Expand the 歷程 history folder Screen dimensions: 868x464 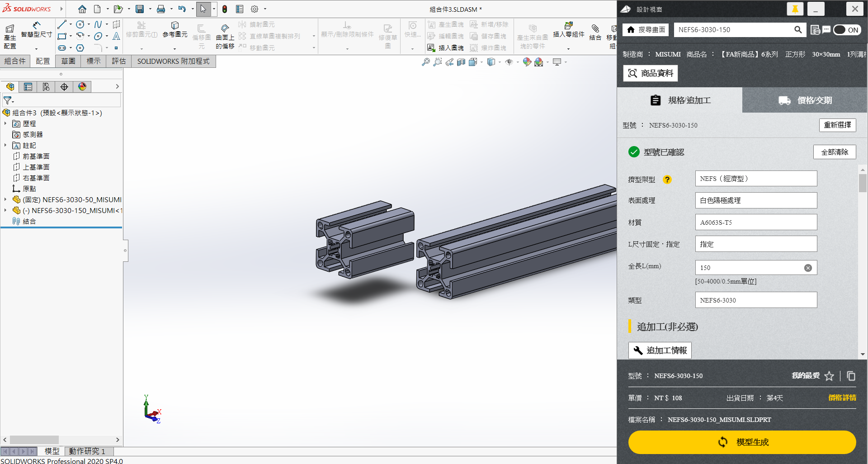point(5,123)
